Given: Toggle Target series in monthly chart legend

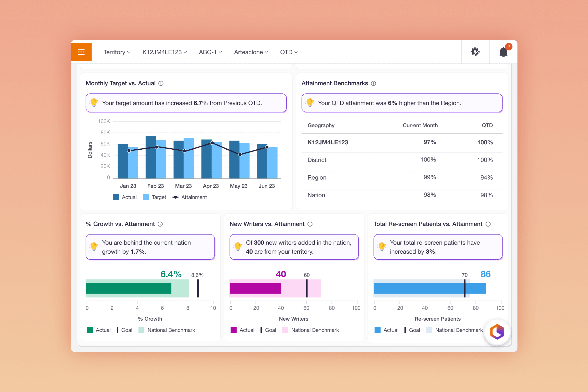Looking at the screenshot, I should click(154, 197).
